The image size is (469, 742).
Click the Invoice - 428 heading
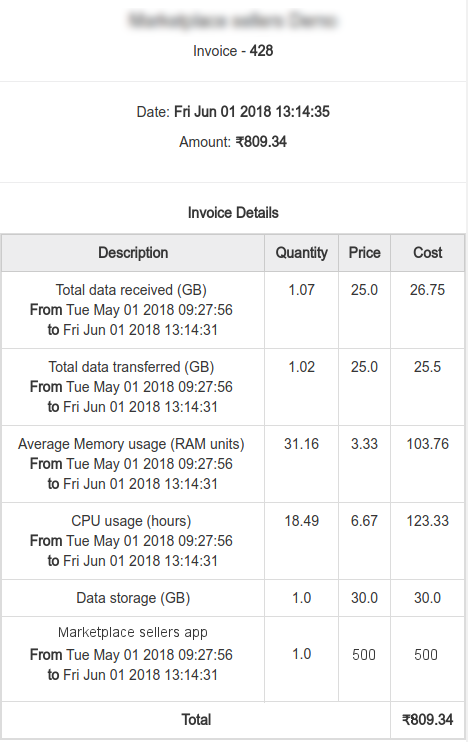[x=233, y=51]
